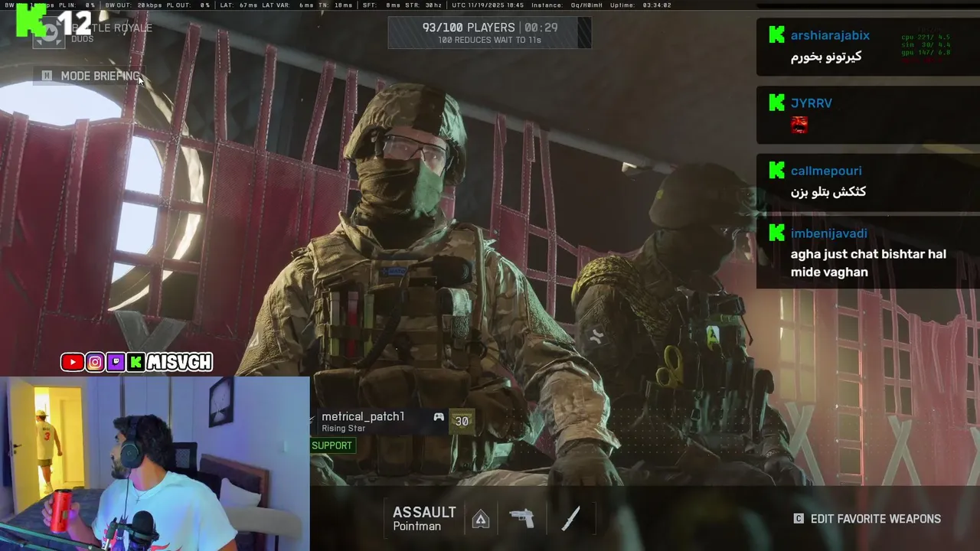980x551 pixels.
Task: Click the Kick icon in streamer banner
Action: coord(136,362)
